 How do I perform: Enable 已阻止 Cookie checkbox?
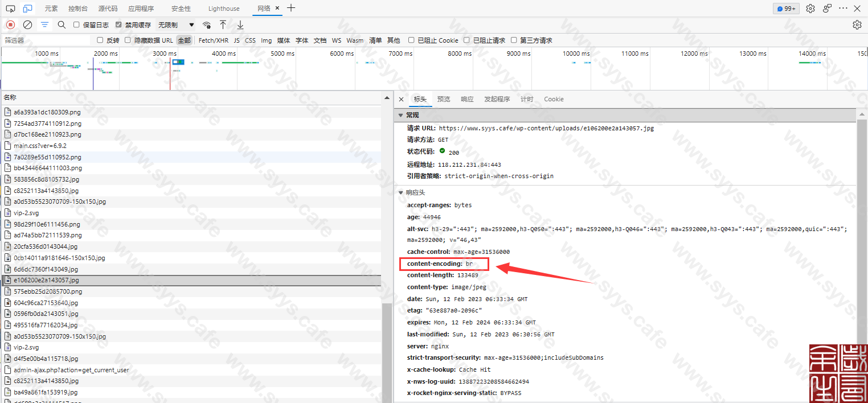(x=411, y=40)
